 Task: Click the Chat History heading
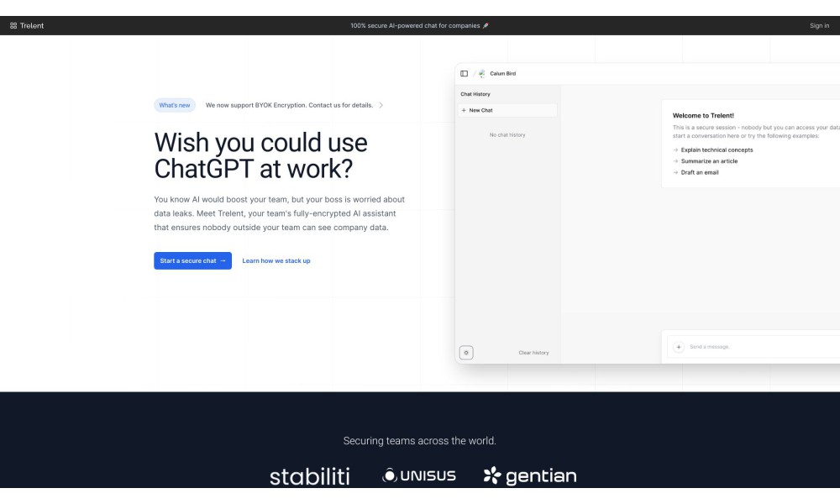pyautogui.click(x=475, y=94)
